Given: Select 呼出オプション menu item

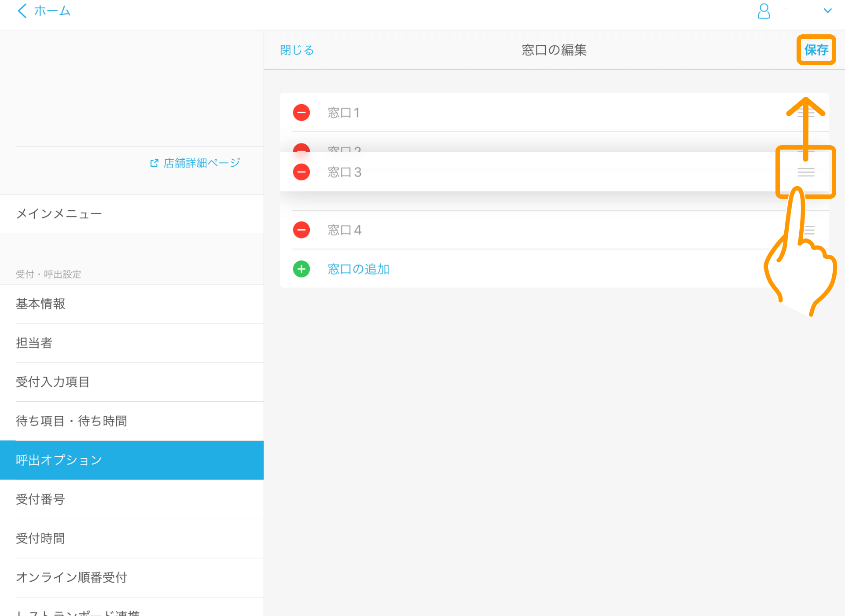Looking at the screenshot, I should pyautogui.click(x=132, y=460).
